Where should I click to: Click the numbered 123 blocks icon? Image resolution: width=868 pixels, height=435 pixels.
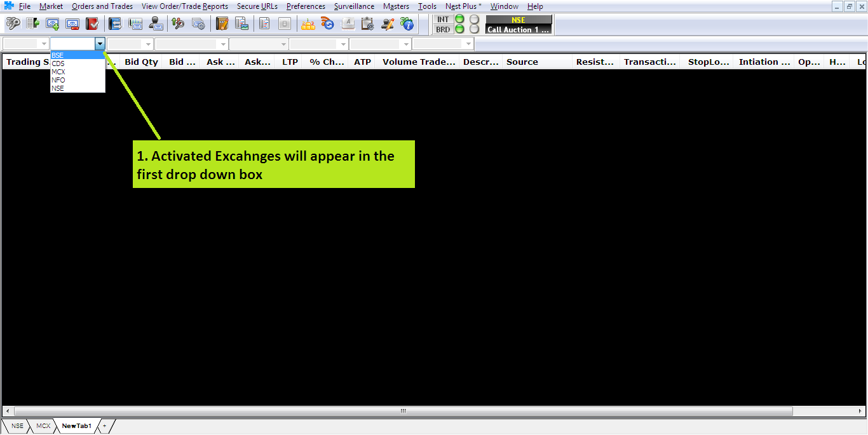click(x=308, y=24)
